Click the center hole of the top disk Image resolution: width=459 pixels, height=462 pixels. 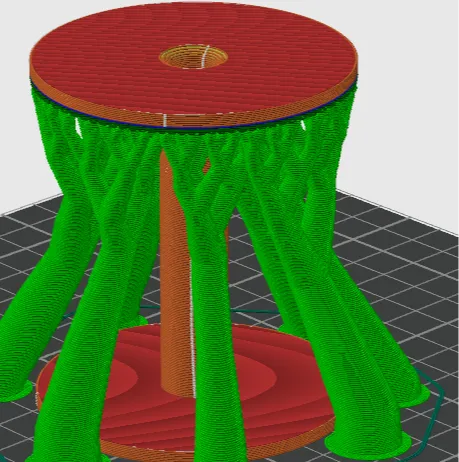[193, 57]
